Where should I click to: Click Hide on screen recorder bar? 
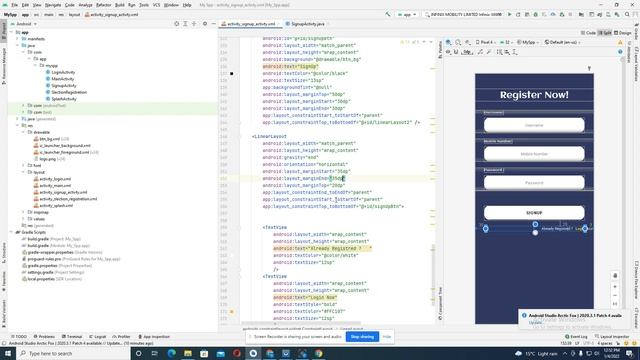387,336
